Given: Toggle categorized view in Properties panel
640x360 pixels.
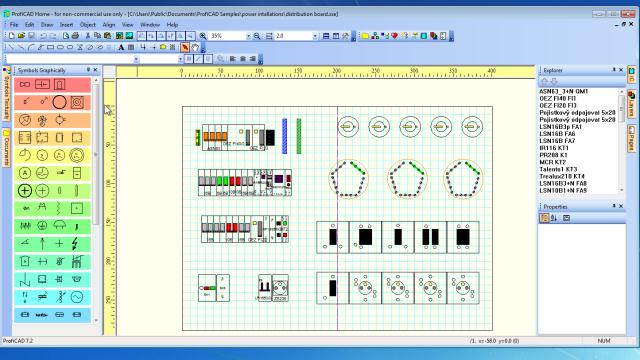Looking at the screenshot, I should point(544,218).
